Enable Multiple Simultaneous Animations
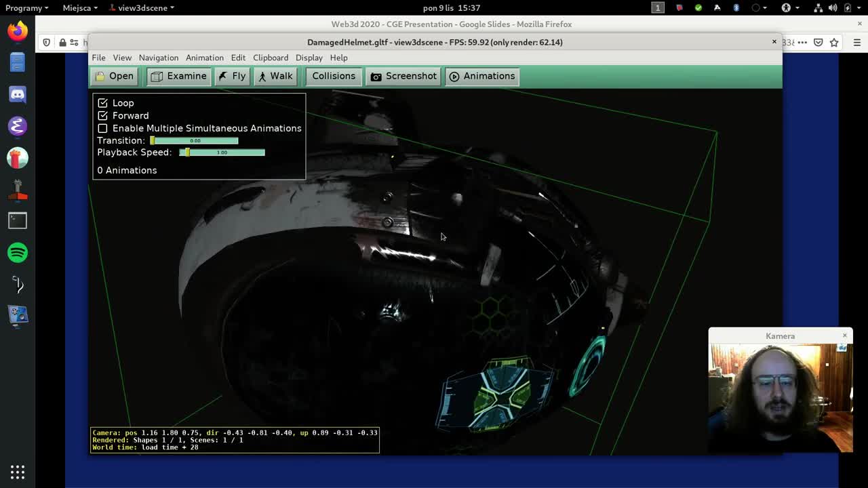Image resolution: width=868 pixels, height=488 pixels. tap(103, 128)
